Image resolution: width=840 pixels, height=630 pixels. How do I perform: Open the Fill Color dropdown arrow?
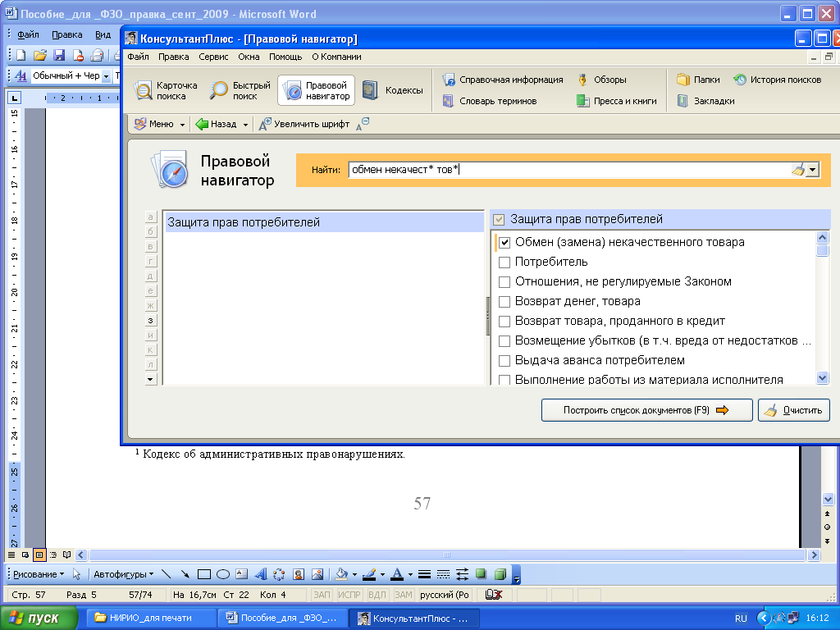[x=354, y=574]
